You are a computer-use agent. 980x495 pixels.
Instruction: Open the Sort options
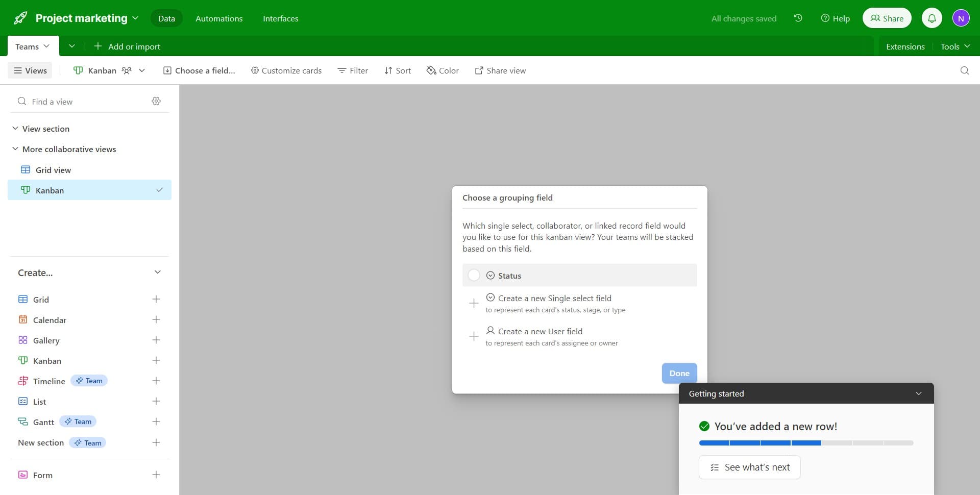tap(397, 70)
